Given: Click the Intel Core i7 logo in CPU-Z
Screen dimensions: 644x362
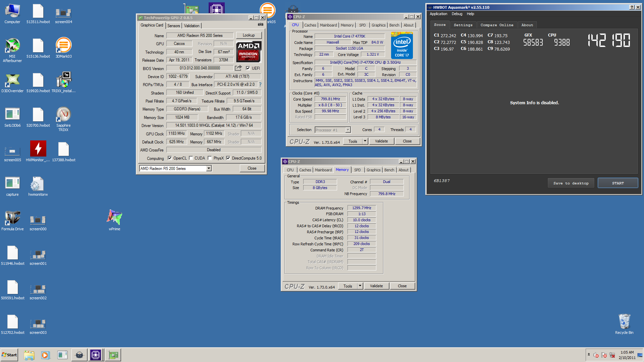Looking at the screenshot, I should click(402, 46).
